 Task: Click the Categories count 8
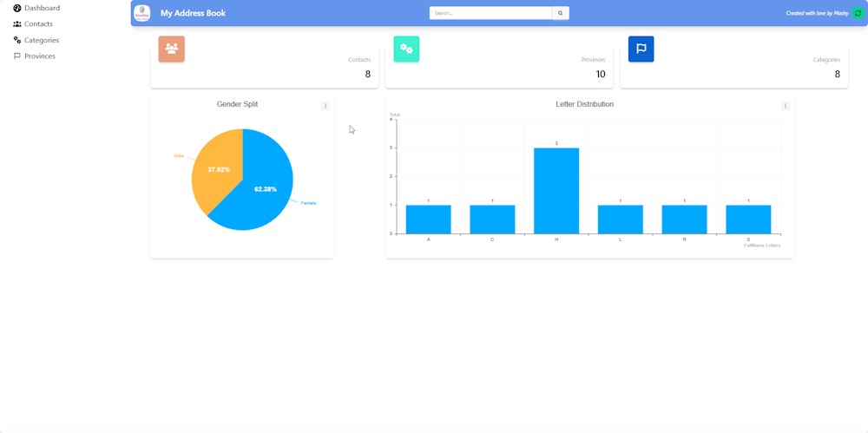click(x=838, y=75)
